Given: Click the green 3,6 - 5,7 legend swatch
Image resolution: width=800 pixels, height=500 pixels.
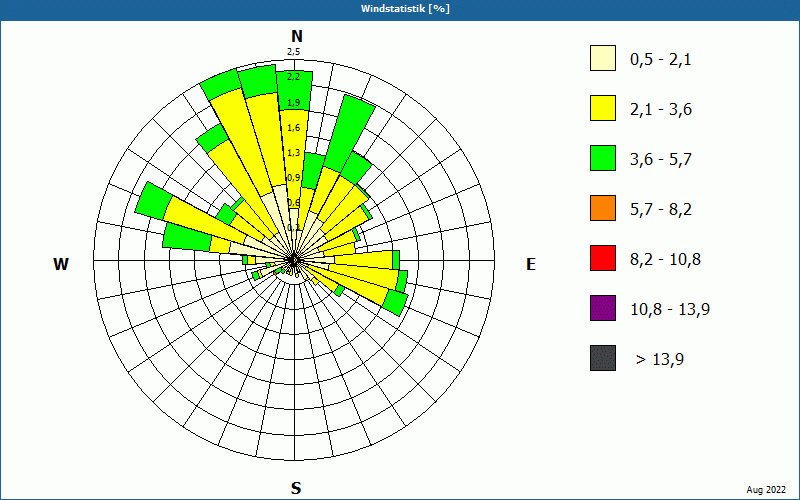Looking at the screenshot, I should pyautogui.click(x=603, y=158).
